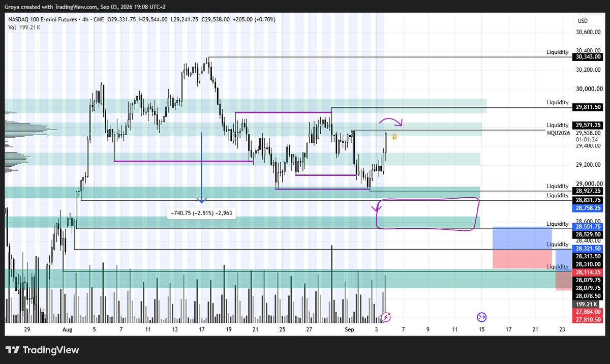Screen dimensions: 610x364
Task: Click the blue 28,758.25 price label
Action: [588, 208]
